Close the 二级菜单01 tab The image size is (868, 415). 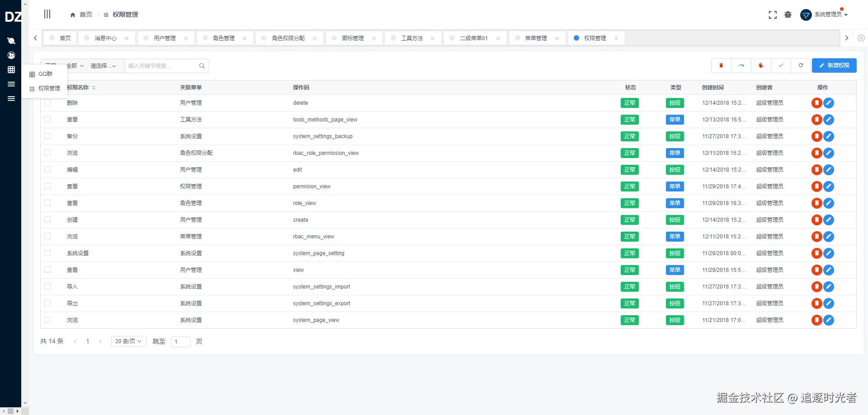498,38
